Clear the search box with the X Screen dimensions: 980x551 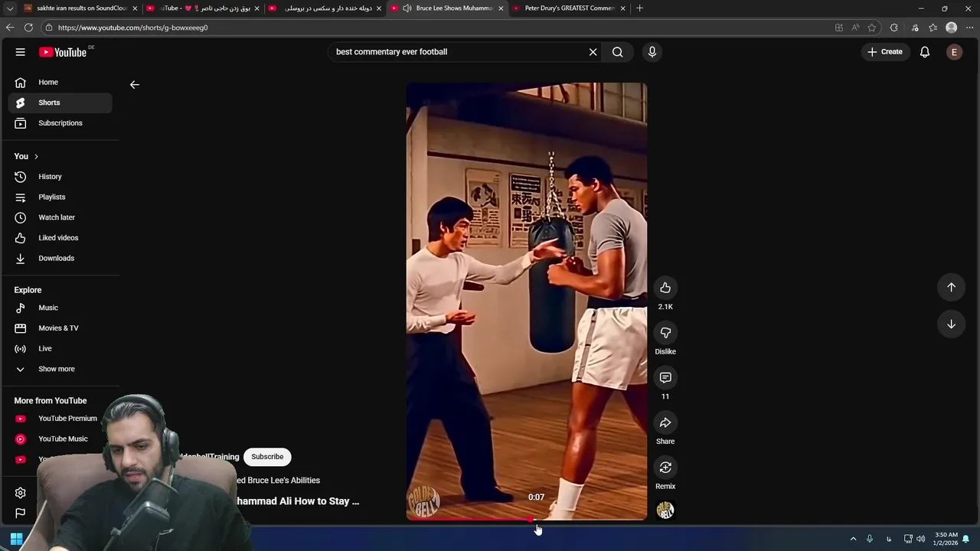click(x=593, y=52)
